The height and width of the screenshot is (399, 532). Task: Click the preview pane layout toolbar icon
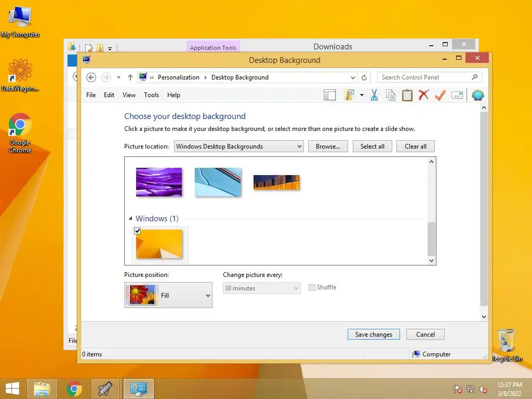pyautogui.click(x=329, y=96)
